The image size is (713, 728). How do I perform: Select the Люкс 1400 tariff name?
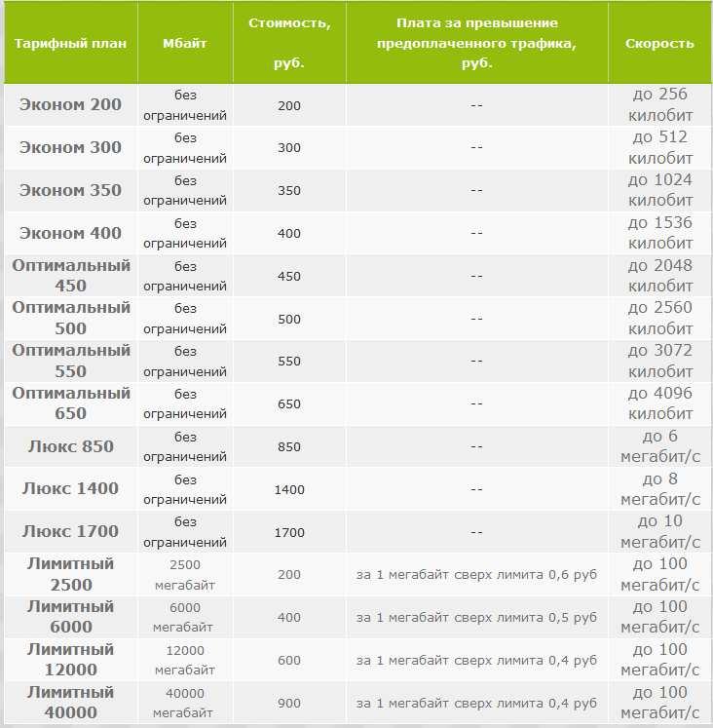[70, 488]
